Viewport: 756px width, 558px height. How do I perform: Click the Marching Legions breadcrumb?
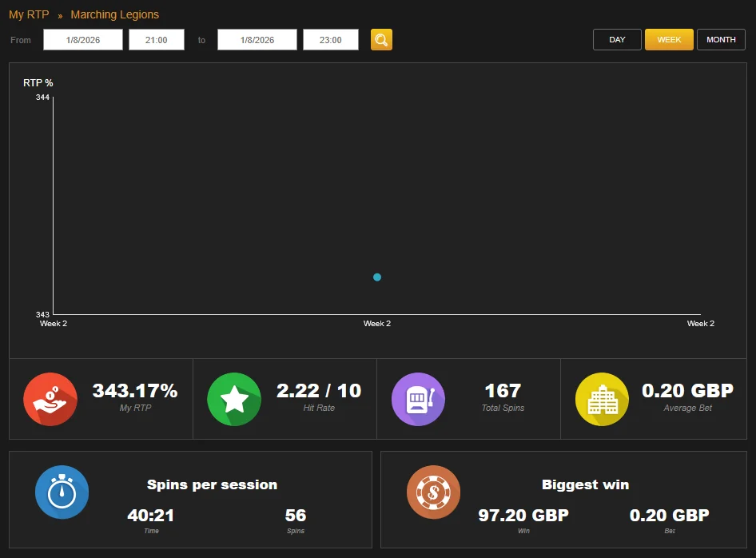point(115,14)
